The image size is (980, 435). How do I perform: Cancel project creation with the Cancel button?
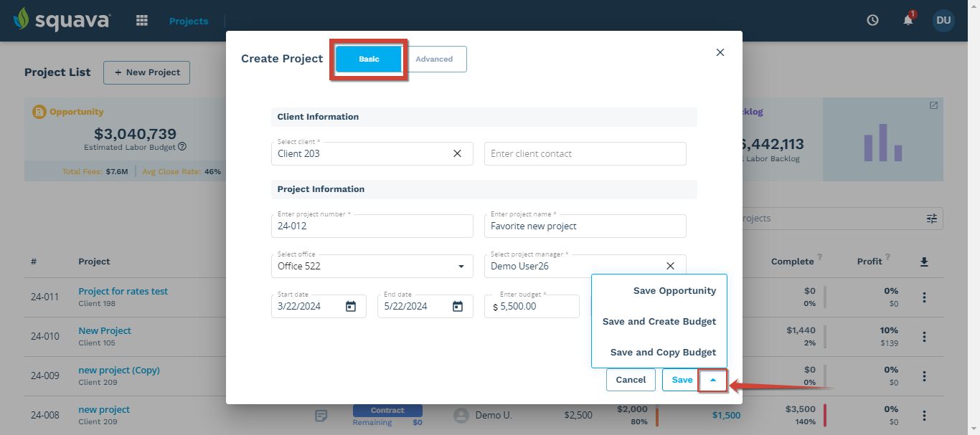[x=631, y=379]
